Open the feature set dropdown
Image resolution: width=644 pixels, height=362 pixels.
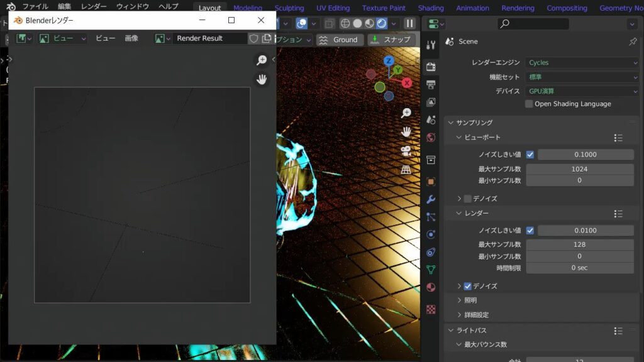(x=582, y=77)
